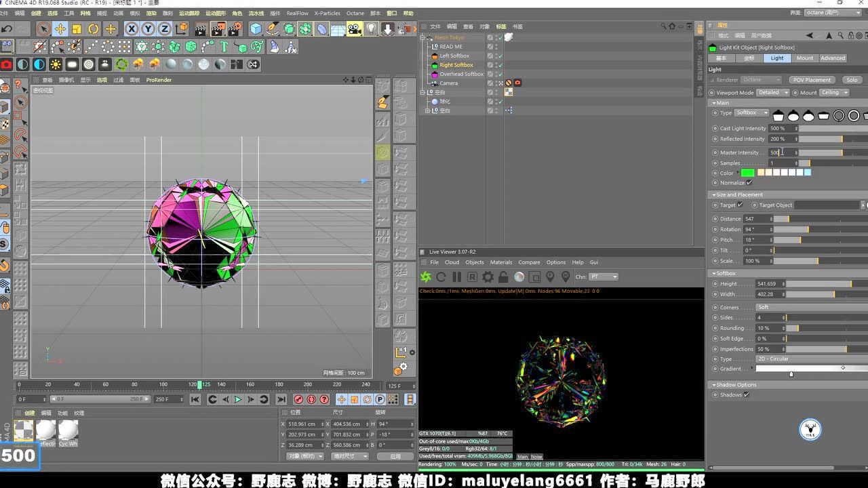
Task: Open the Materials menu in the Live Viewer
Action: click(500, 262)
